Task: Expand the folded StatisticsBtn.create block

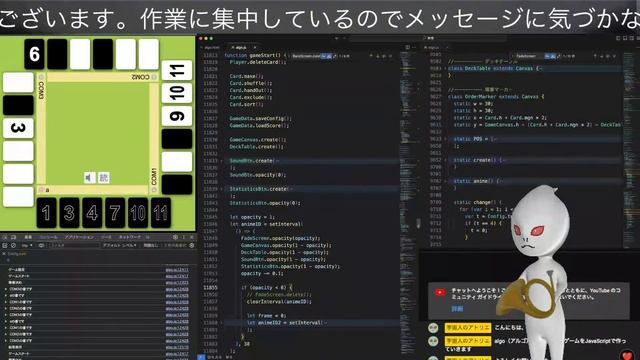Action: [222, 189]
